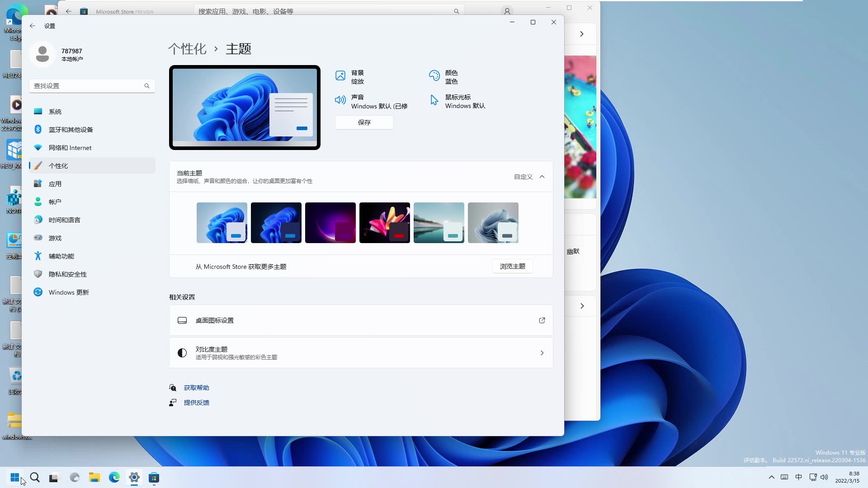Switch to Settings app on taskbar
868x488 pixels.
pos(134,478)
